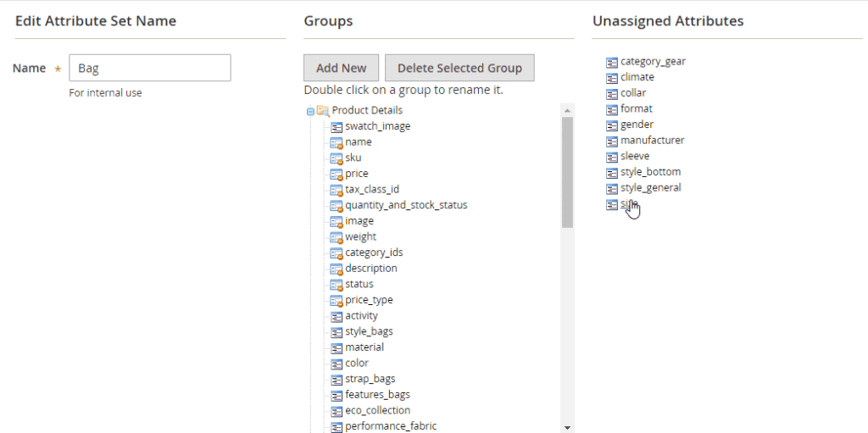
Task: Select the name attribute in Product Details
Action: click(359, 142)
